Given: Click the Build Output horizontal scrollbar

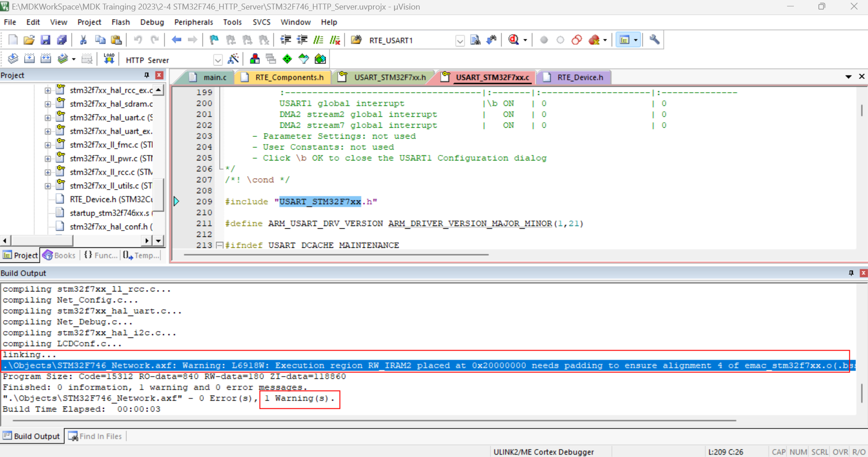Looking at the screenshot, I should tap(373, 421).
